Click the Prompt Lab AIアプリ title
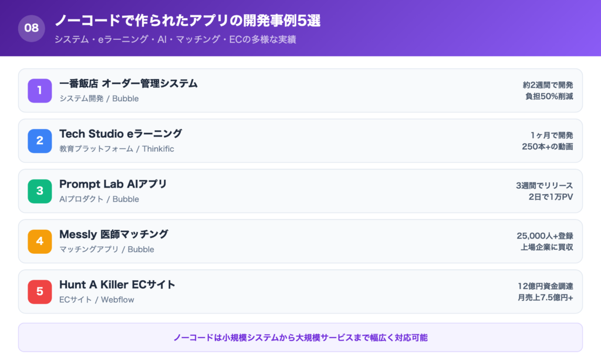 pos(113,185)
